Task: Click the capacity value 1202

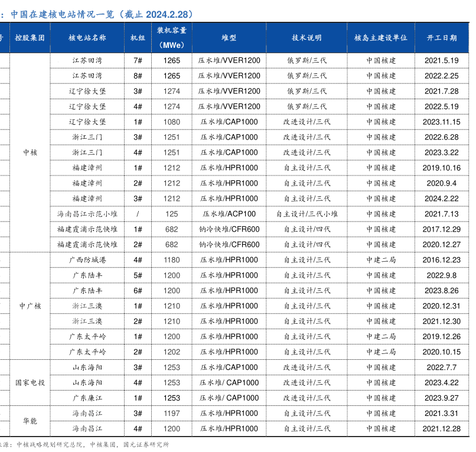Action: [x=172, y=352]
